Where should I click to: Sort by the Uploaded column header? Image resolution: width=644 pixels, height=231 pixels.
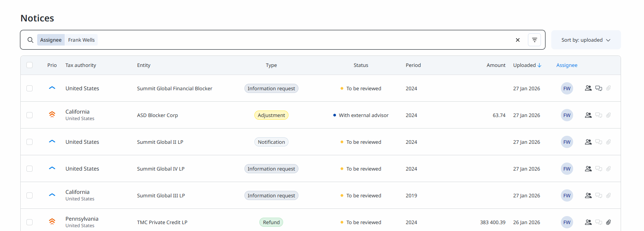coord(527,65)
